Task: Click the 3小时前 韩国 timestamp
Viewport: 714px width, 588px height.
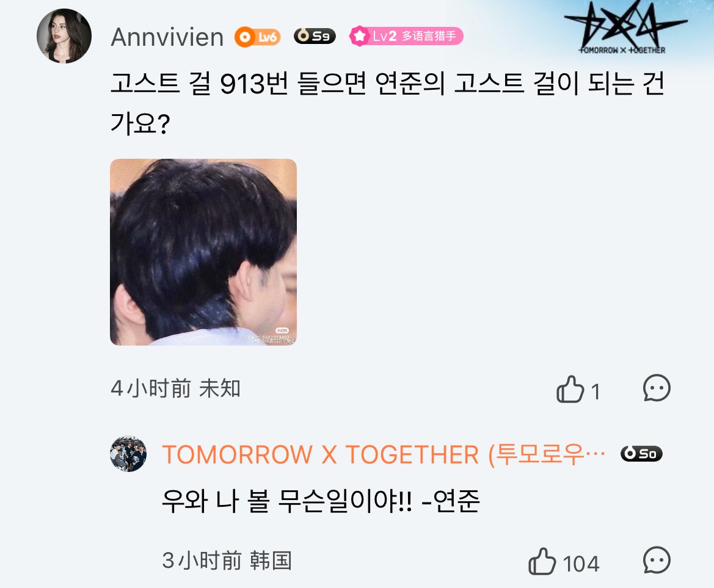Action: (227, 561)
